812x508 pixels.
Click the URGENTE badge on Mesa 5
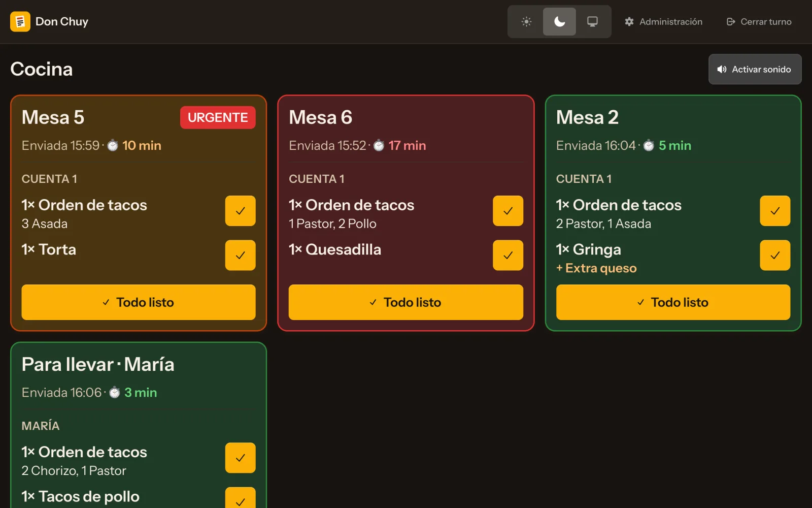coord(218,117)
